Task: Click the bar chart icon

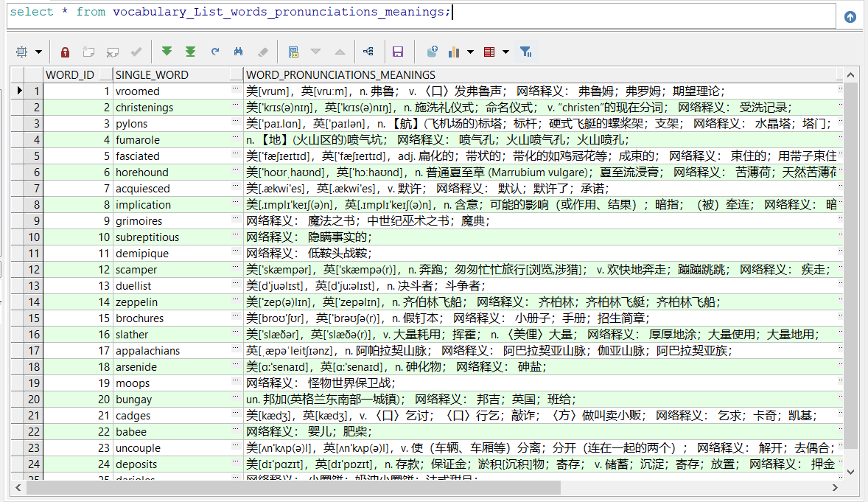Action: (x=454, y=52)
